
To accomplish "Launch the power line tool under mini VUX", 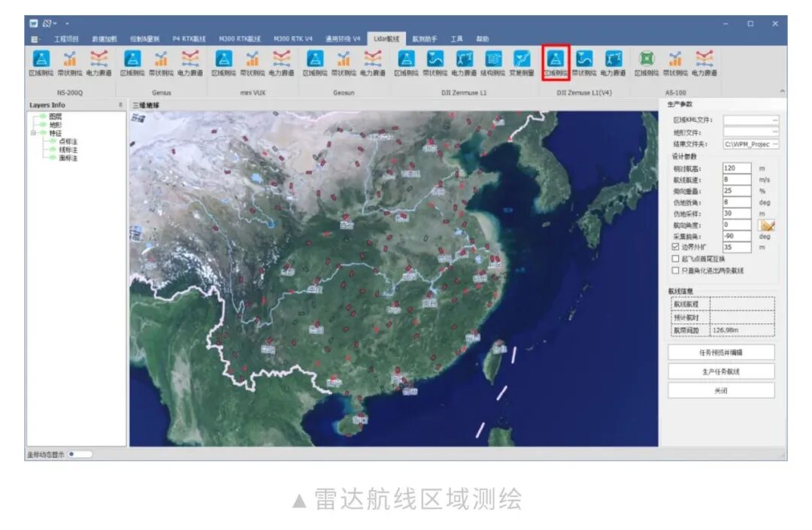I will point(281,63).
